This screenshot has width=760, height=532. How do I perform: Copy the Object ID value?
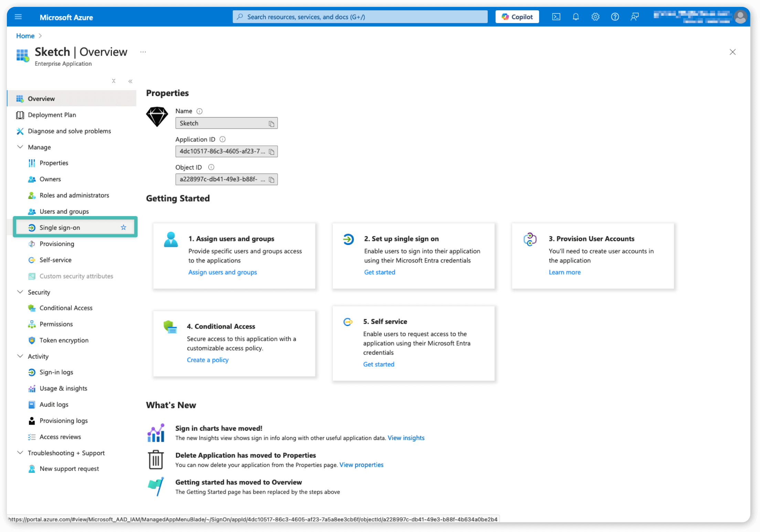point(271,180)
